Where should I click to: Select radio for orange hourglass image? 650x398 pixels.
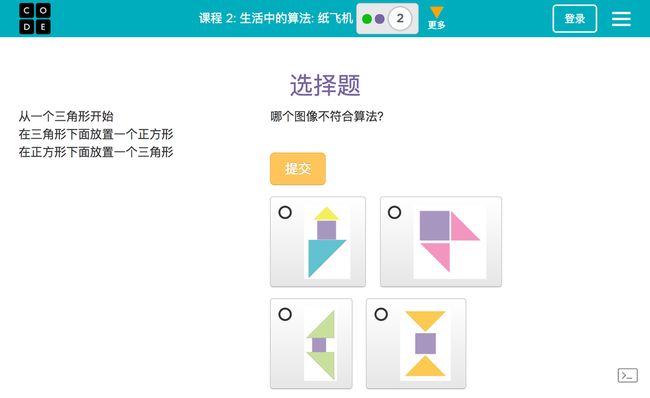point(381,314)
